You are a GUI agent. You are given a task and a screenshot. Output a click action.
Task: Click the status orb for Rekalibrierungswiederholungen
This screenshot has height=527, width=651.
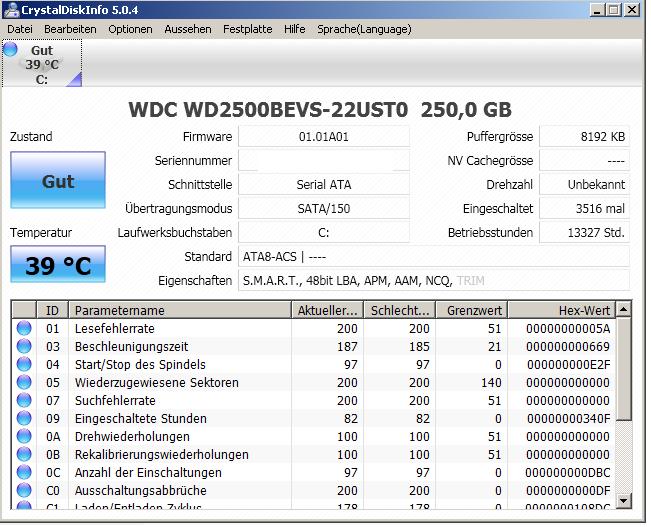click(x=24, y=454)
